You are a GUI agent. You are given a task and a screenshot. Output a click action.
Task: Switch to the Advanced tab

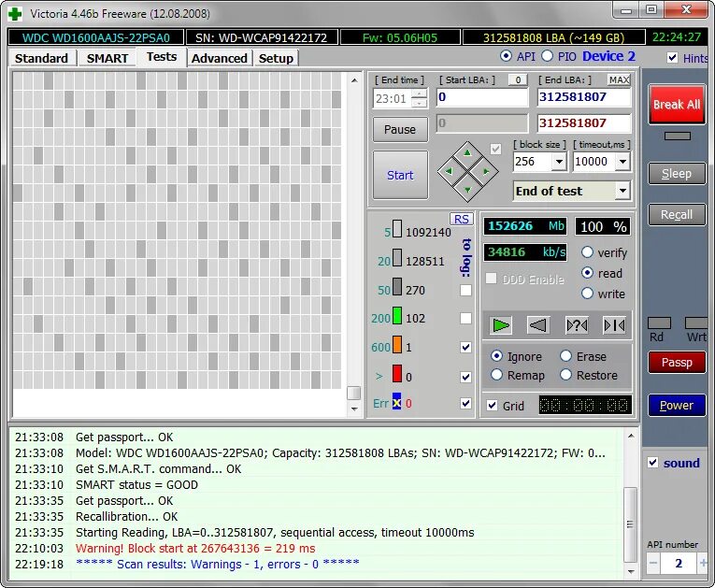[x=220, y=58]
